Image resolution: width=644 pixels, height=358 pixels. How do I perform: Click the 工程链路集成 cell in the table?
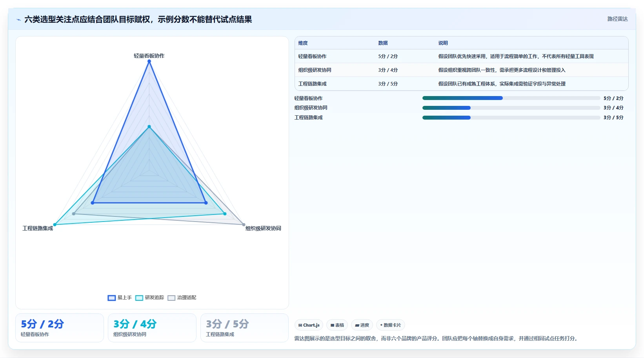click(x=312, y=84)
